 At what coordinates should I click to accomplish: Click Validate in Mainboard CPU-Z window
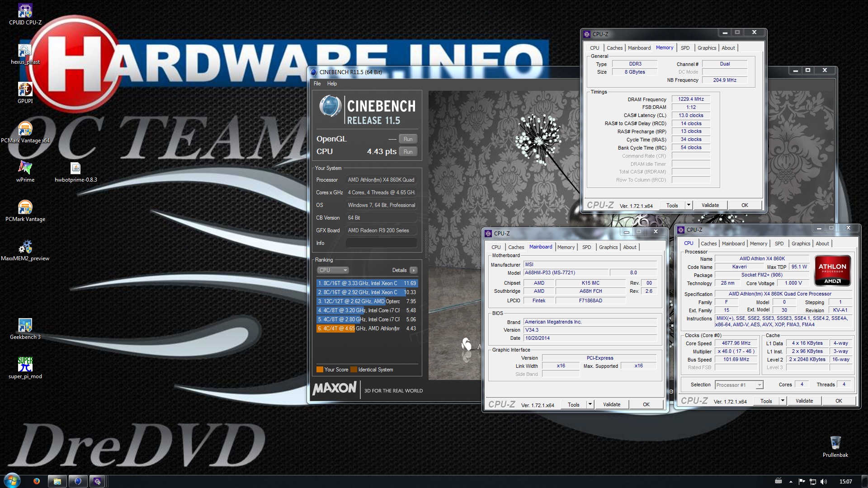coord(612,404)
